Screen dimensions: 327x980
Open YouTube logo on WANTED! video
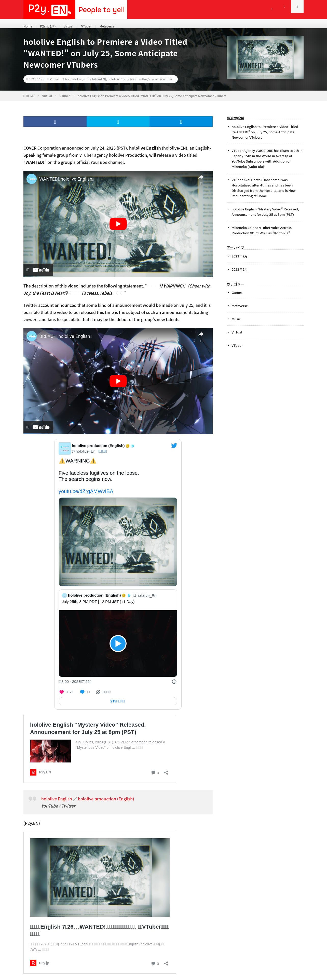coord(41,270)
